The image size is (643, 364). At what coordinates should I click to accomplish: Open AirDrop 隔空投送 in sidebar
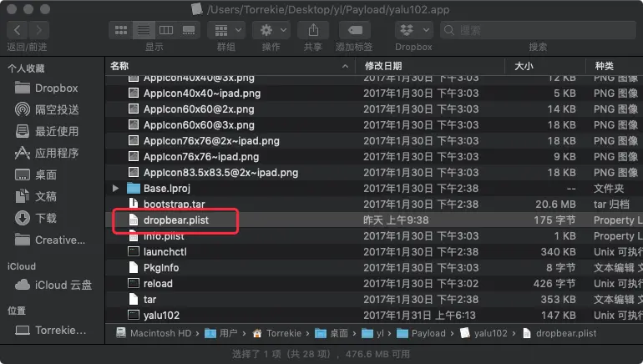point(46,109)
